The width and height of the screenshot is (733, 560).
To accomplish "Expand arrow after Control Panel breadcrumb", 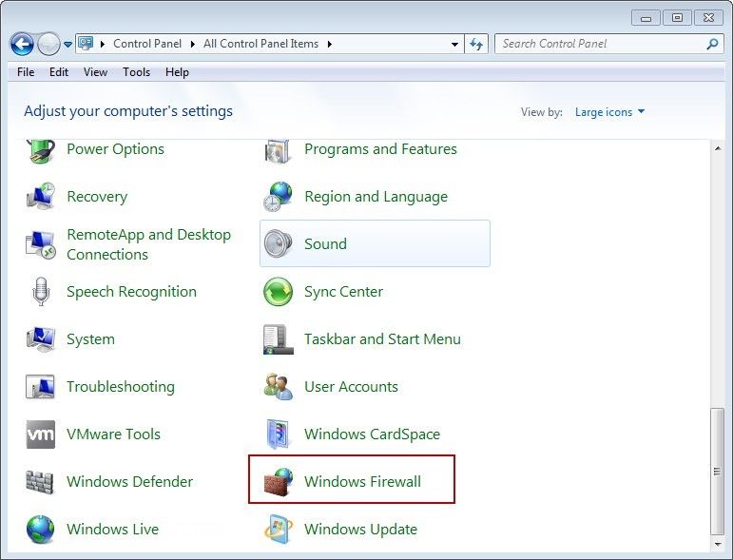I will point(192,44).
